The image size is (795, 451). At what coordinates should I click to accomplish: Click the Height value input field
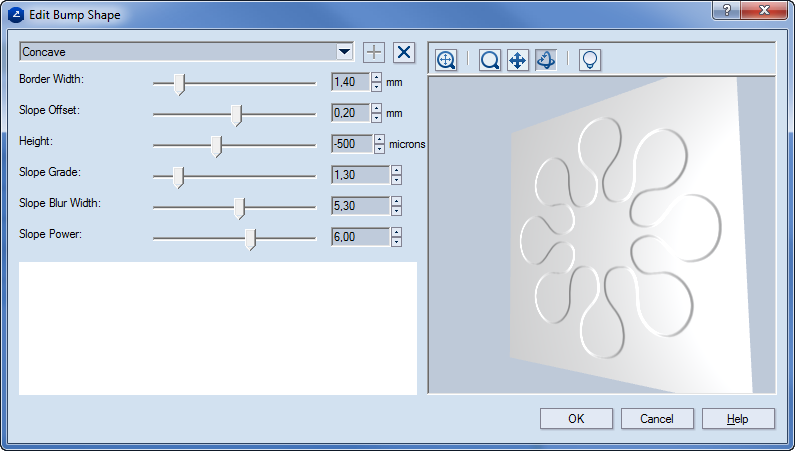[352, 145]
